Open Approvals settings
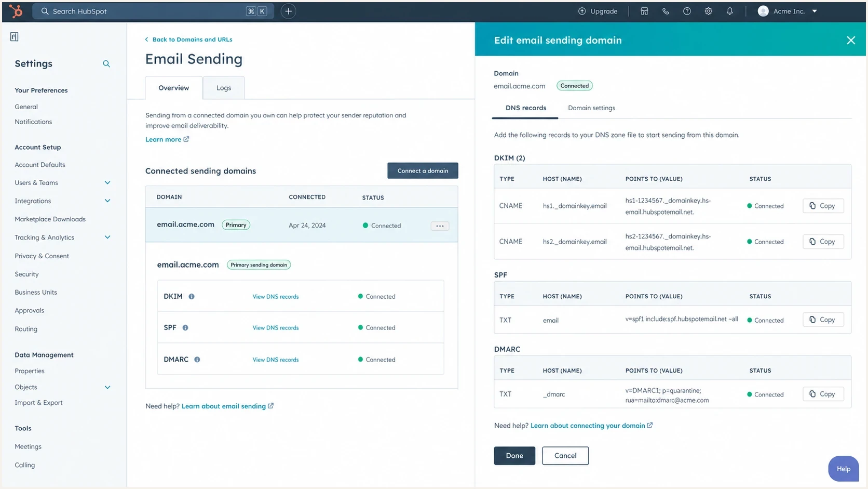Image resolution: width=868 pixels, height=489 pixels. tap(30, 310)
